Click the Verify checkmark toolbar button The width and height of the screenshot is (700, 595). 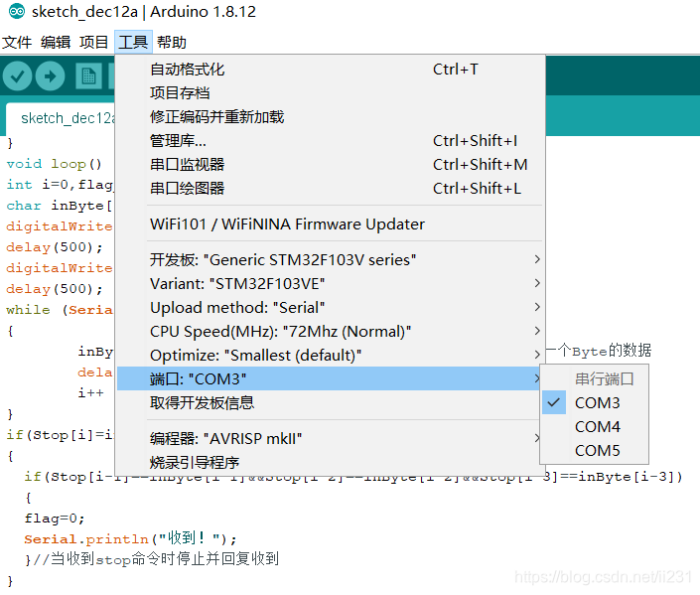point(17,75)
